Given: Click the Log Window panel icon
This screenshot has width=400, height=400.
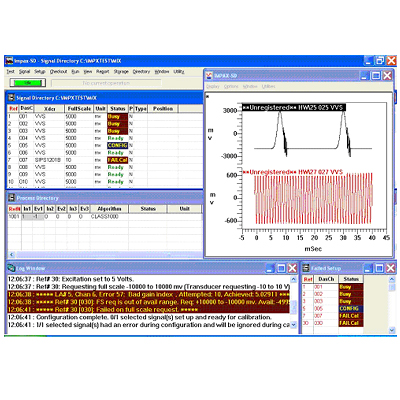Looking at the screenshot, I should (12, 268).
